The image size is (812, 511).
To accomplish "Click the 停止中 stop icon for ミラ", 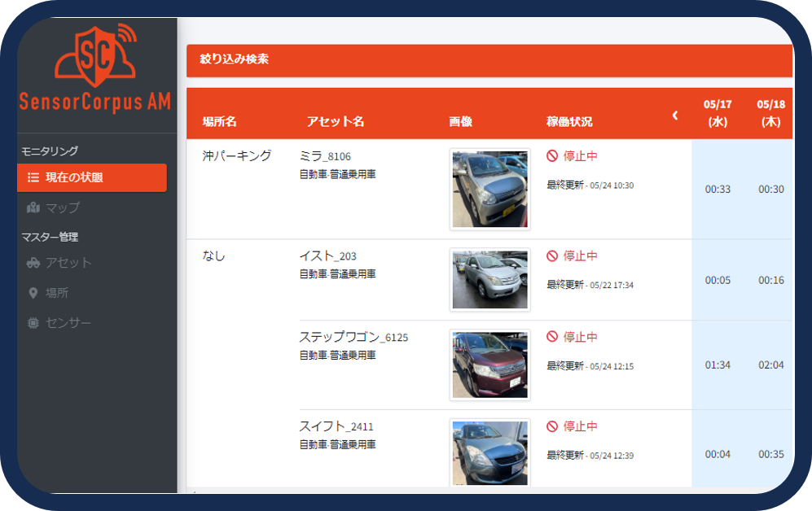I will point(552,155).
